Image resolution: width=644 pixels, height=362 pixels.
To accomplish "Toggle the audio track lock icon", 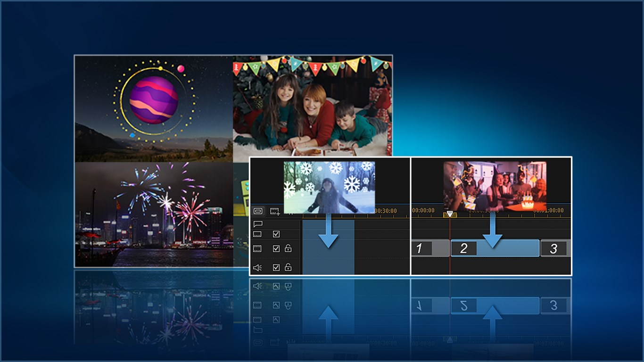I will tap(288, 267).
